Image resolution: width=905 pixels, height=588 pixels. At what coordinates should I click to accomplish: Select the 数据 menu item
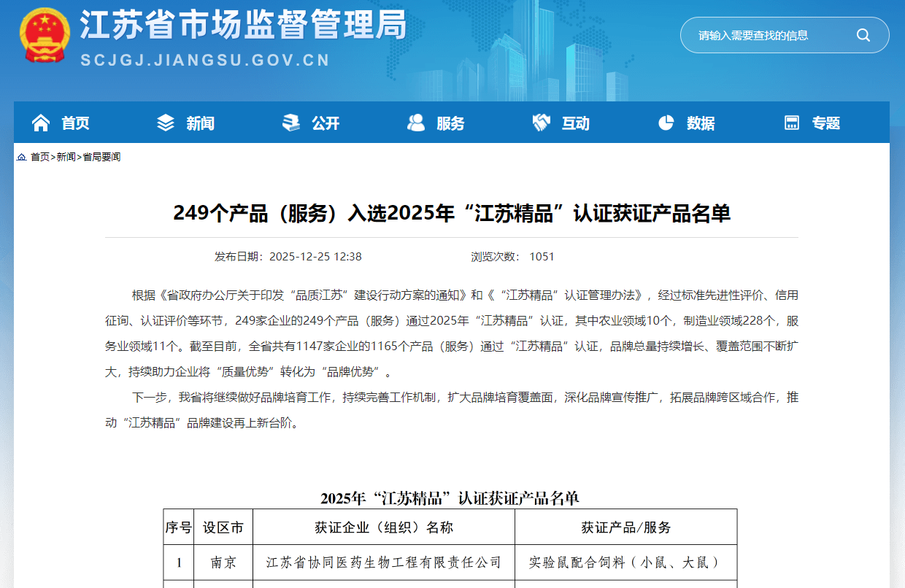[701, 123]
